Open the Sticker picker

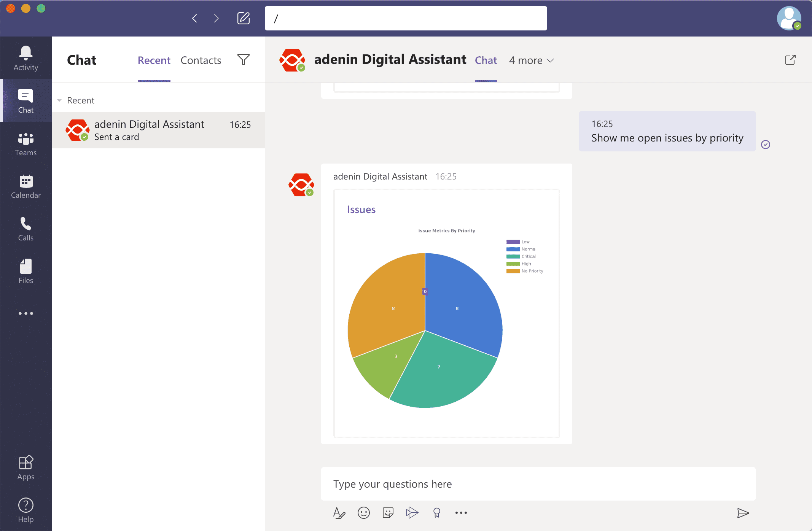[x=388, y=513]
